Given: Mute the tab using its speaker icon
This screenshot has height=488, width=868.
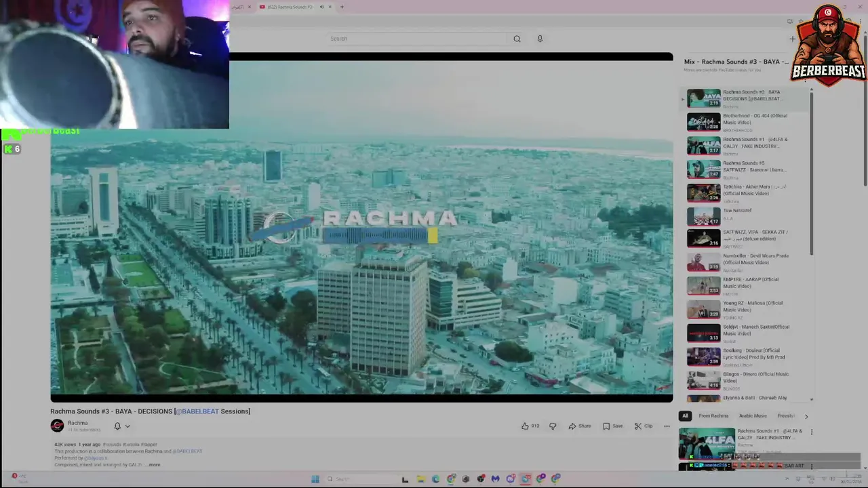Looking at the screenshot, I should click(x=321, y=7).
